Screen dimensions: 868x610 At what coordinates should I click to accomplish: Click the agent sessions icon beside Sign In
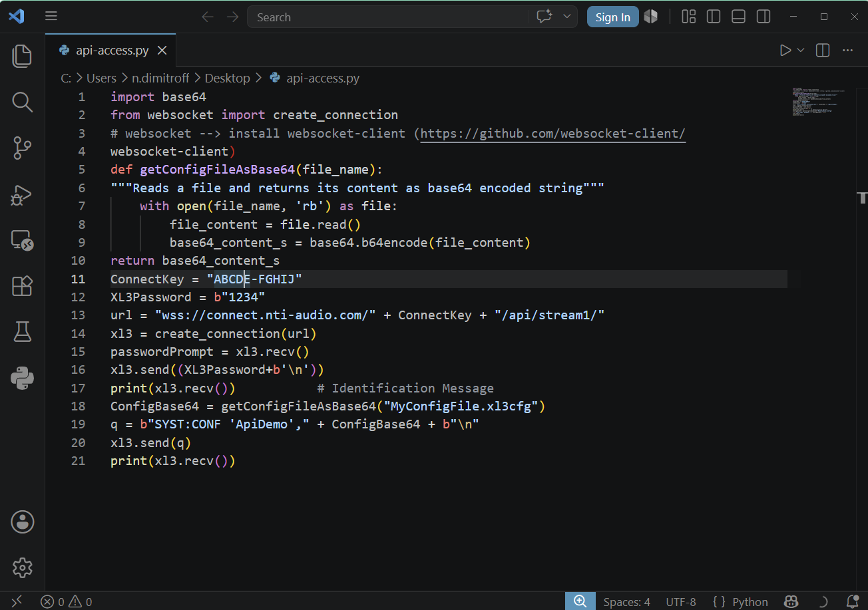(651, 17)
